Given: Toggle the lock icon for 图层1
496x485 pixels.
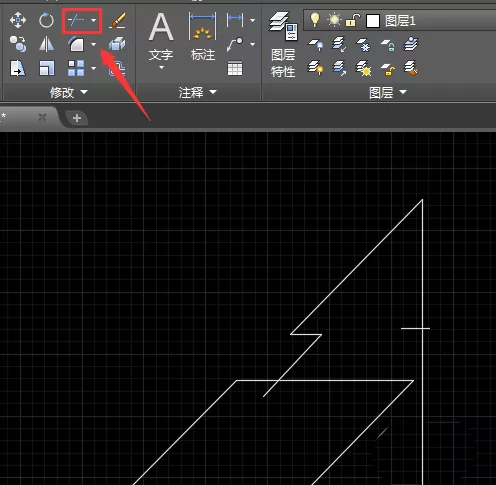Looking at the screenshot, I should pos(353,20).
